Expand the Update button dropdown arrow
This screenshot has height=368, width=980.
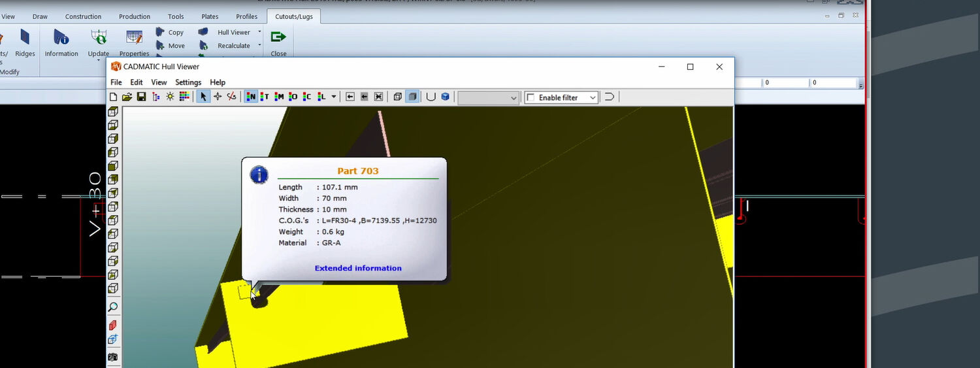tap(99, 60)
